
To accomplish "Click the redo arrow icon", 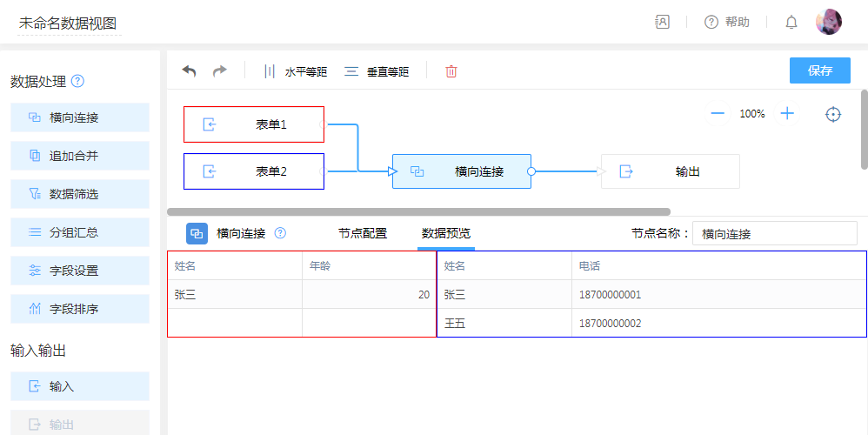I will coord(220,71).
